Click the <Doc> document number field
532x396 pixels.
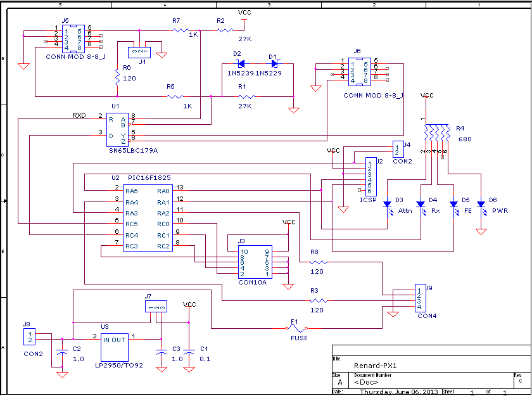pos(366,382)
